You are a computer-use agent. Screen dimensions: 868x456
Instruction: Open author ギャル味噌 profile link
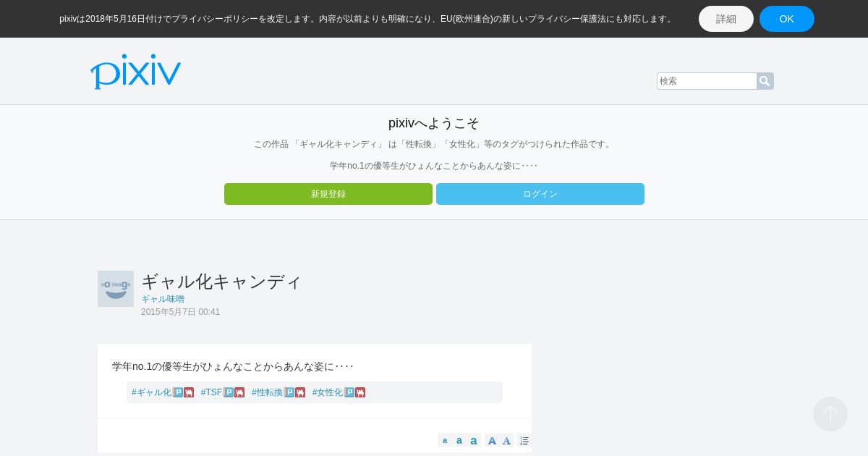163,299
